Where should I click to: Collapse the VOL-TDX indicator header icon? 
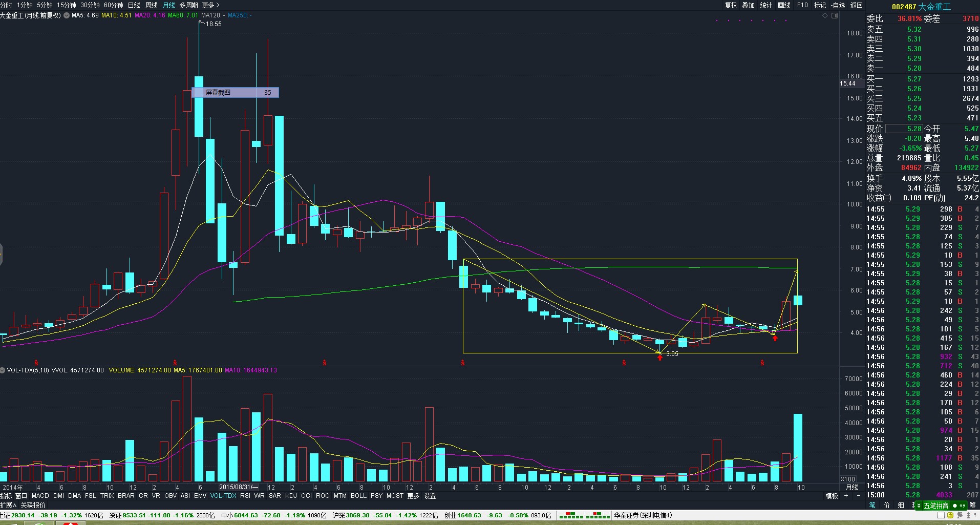pos(3,370)
